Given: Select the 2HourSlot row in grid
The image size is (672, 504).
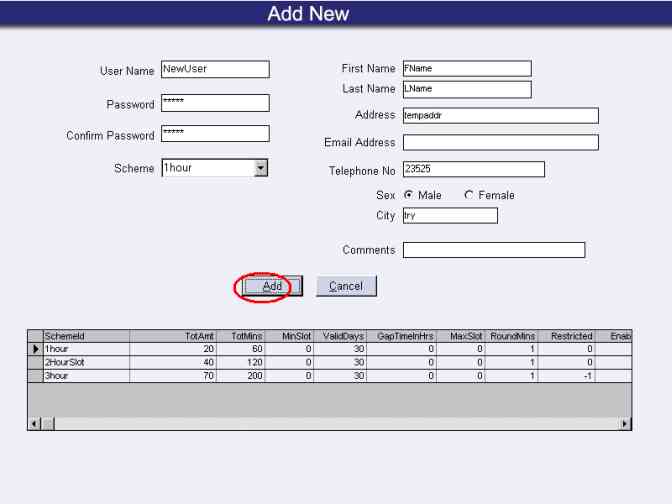Looking at the screenshot, I should tap(85, 362).
